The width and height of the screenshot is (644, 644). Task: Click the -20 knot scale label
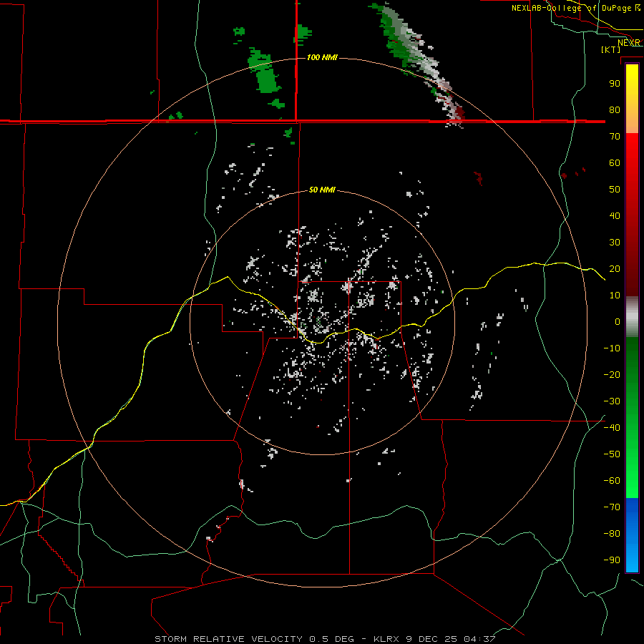coord(612,375)
